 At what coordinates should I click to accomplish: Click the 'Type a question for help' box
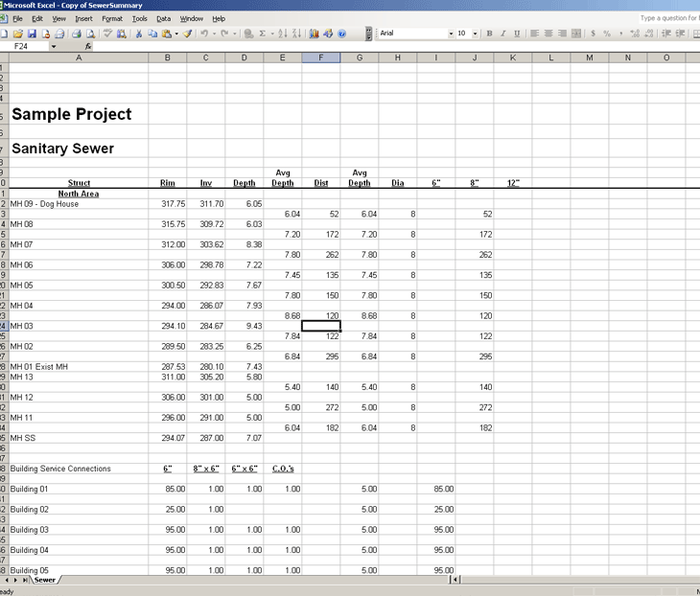coord(668,18)
